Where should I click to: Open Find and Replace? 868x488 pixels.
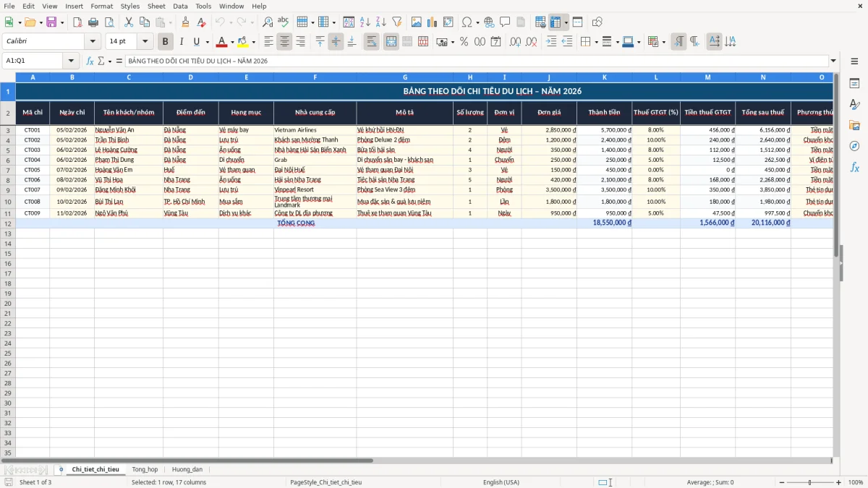click(268, 22)
